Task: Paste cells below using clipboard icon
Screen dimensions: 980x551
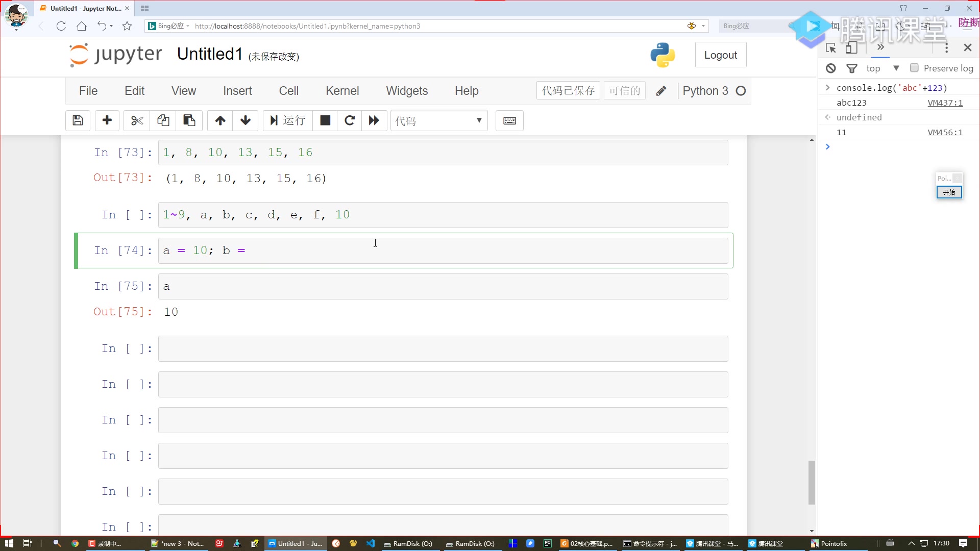Action: [189, 120]
